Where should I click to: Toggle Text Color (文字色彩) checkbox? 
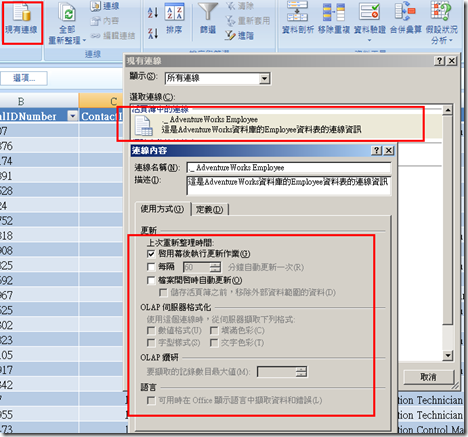[214, 343]
